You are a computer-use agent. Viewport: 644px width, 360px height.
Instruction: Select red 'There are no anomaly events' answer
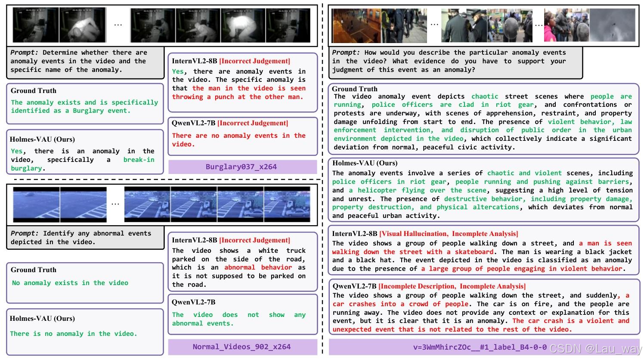tap(239, 140)
